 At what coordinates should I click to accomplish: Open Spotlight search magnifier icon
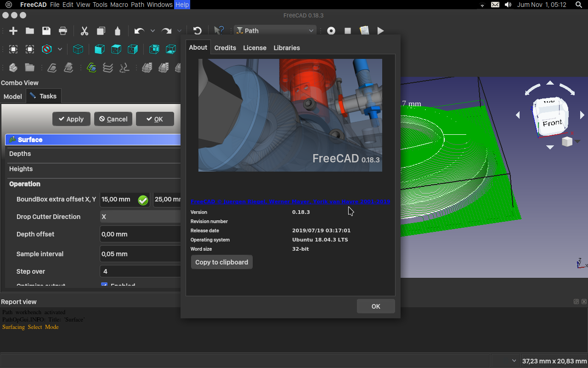tap(579, 5)
